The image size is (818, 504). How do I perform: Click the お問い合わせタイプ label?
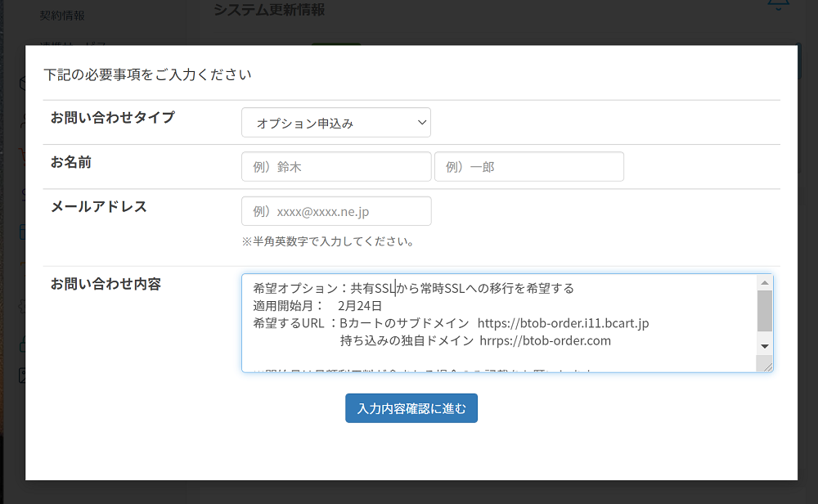pos(113,117)
